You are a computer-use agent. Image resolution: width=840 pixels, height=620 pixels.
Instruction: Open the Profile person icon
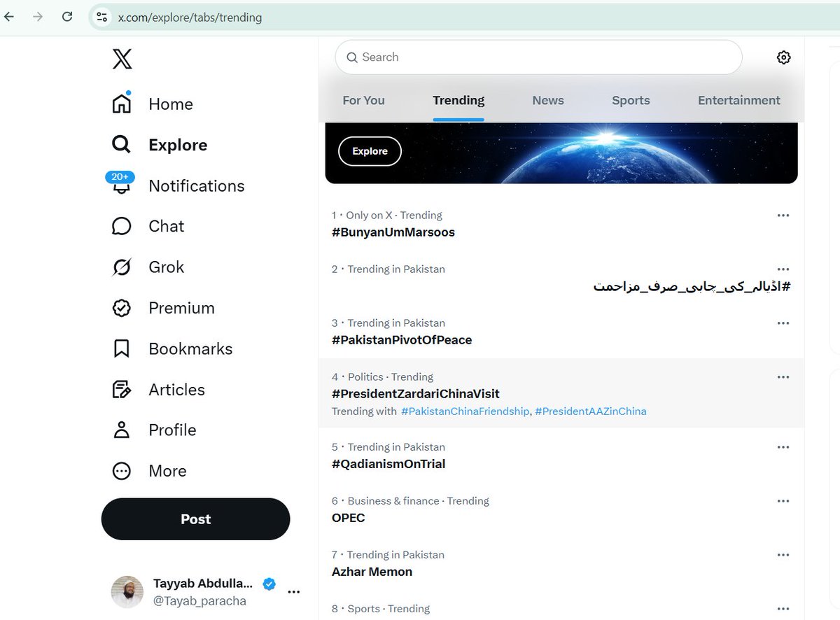coord(122,430)
